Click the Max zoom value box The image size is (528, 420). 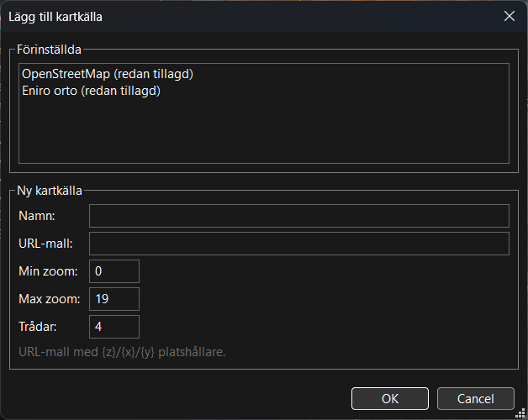coord(114,299)
